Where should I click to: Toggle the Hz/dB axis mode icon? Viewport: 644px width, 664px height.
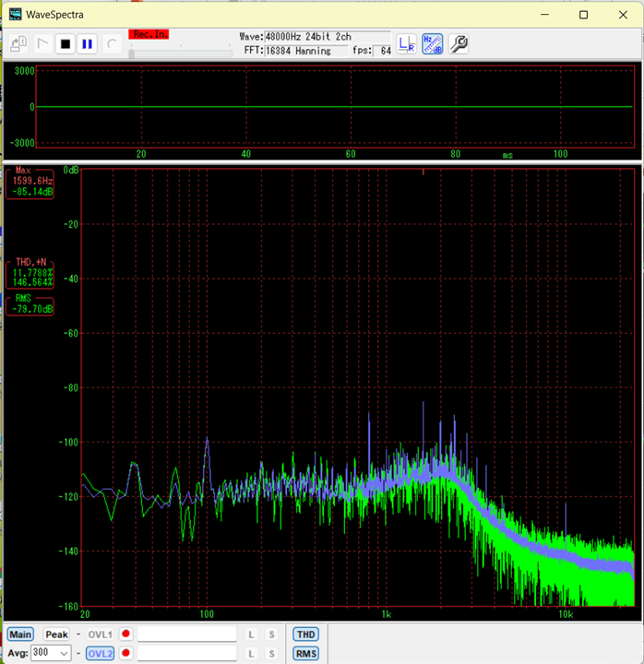pyautogui.click(x=432, y=43)
